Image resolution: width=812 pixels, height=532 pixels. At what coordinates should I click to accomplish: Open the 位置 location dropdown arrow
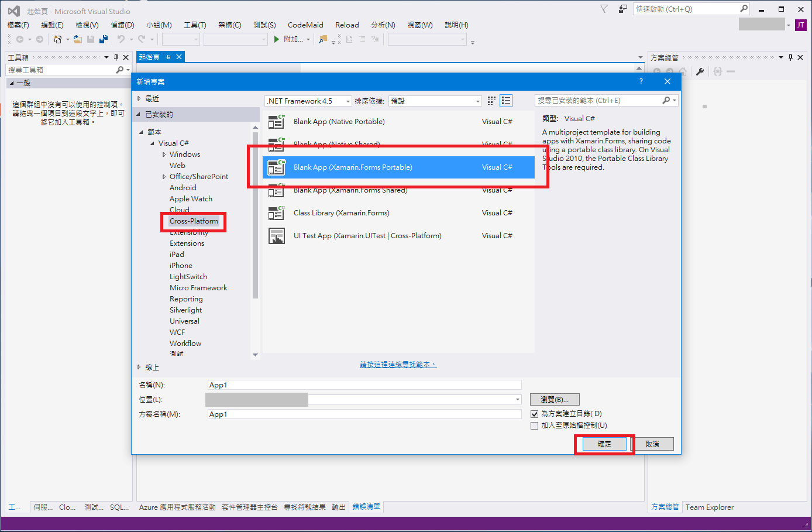tap(518, 400)
